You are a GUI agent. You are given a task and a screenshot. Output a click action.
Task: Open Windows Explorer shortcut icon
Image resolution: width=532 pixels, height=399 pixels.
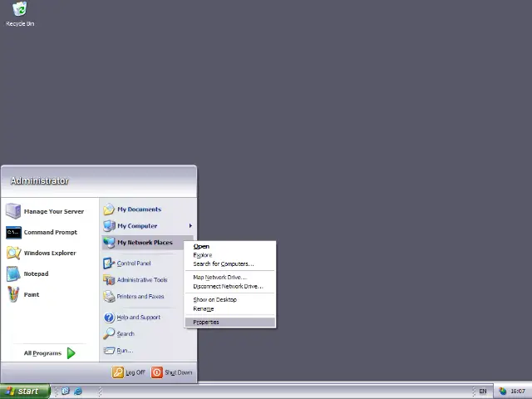tap(13, 253)
